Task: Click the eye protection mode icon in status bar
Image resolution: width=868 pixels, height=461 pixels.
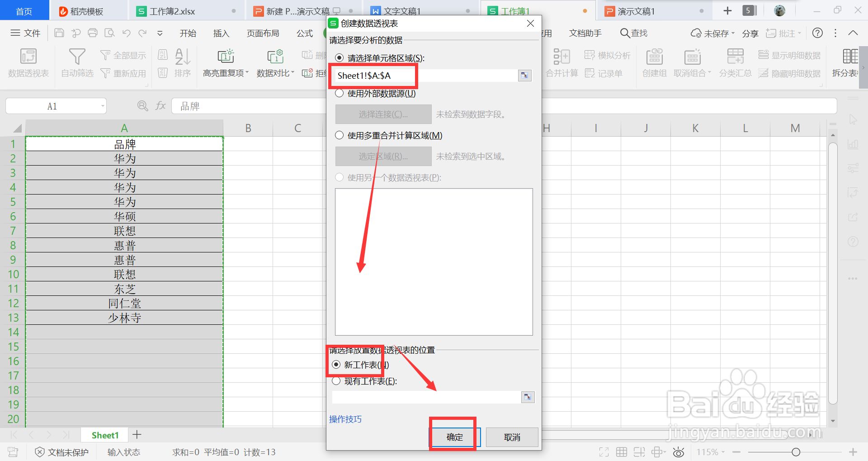Action: [679, 452]
